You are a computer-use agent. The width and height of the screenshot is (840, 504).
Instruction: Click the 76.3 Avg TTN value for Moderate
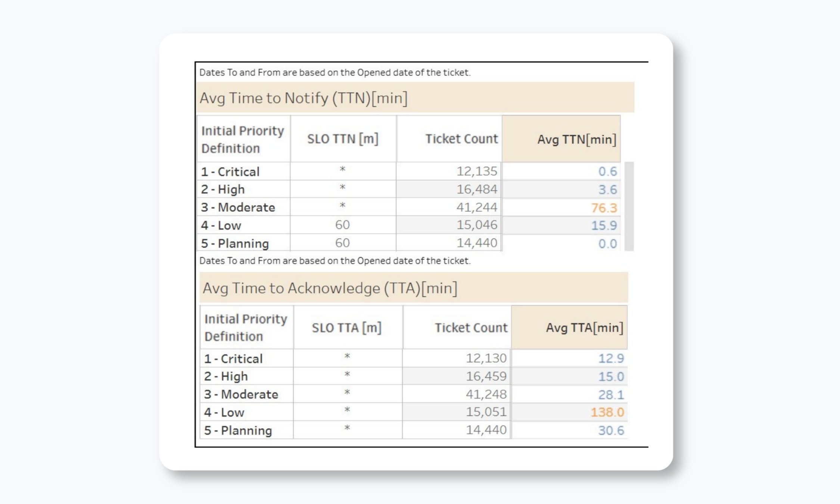point(605,207)
